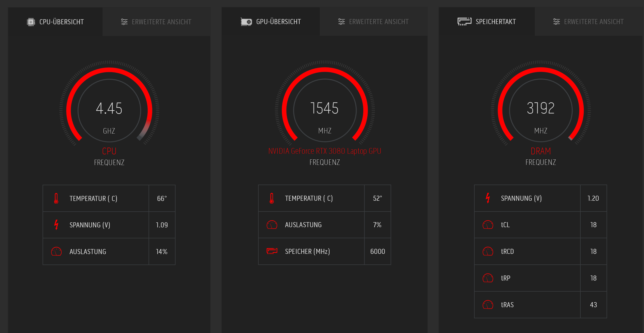Click sliders icon in CPU Erweiterte Ansicht

point(124,22)
